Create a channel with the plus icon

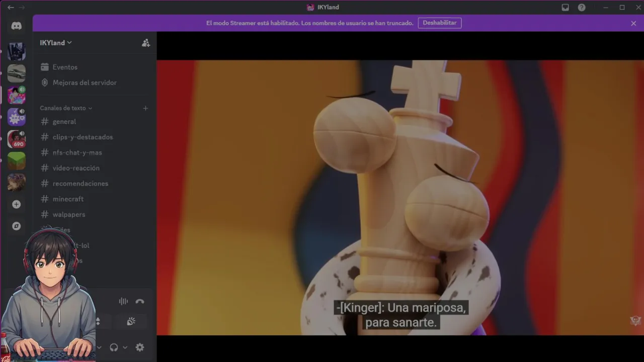tap(145, 108)
